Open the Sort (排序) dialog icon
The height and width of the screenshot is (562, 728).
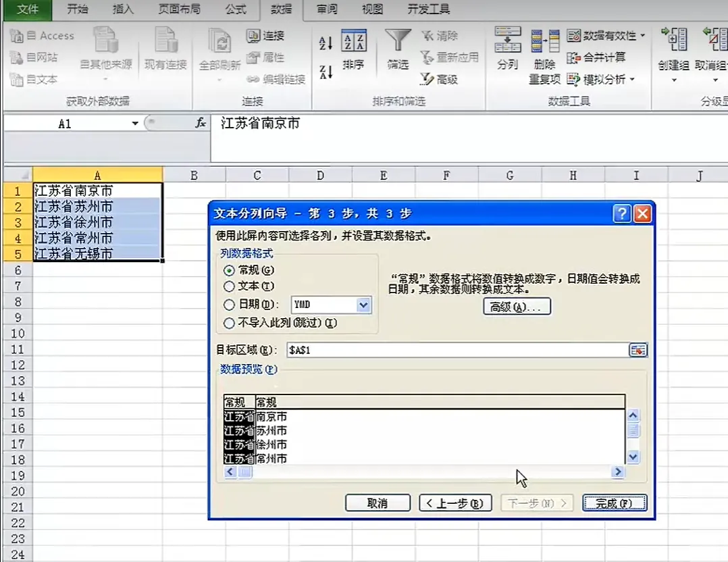point(354,41)
